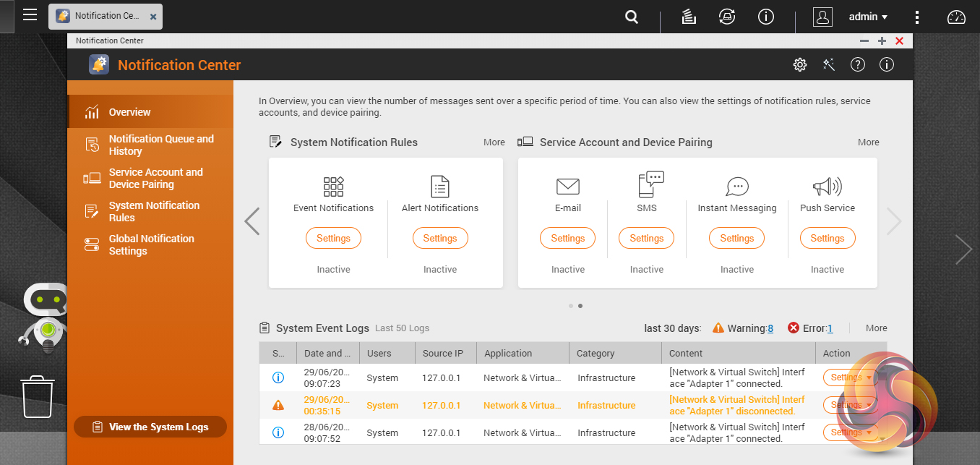980x465 pixels.
Task: Click View the System Logs button
Action: 150,427
